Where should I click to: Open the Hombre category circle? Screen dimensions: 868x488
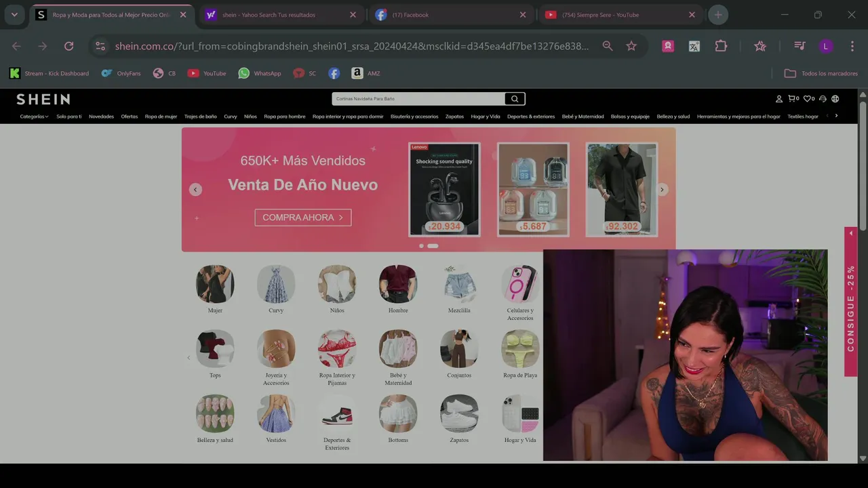[398, 284]
